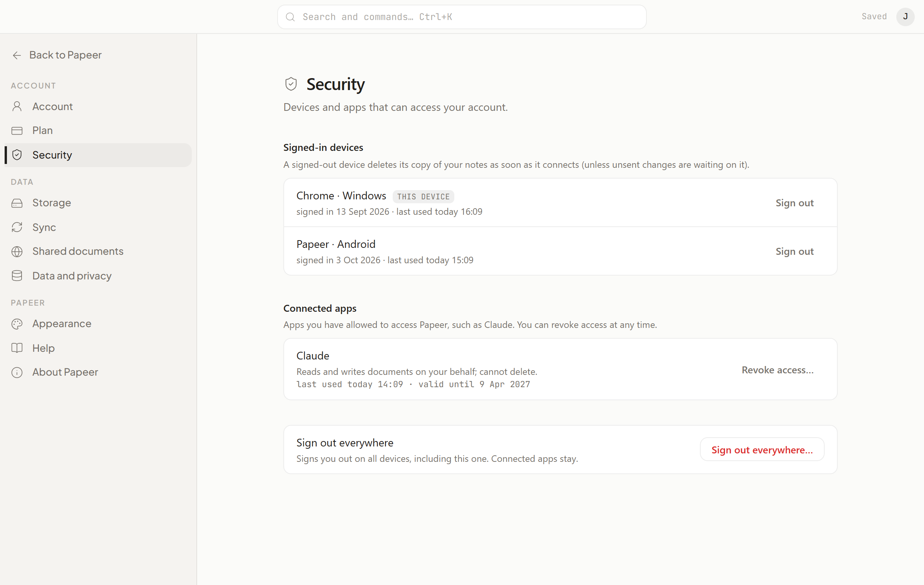Click 'signed in 13 Sept 2026' device details

[343, 212]
